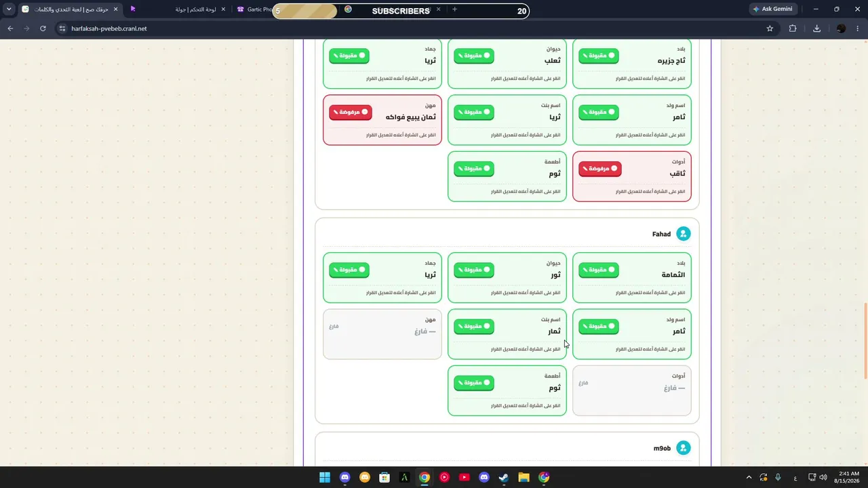Viewport: 868px width, 488px height.
Task: Close the حرفك صح tab
Action: click(115, 9)
